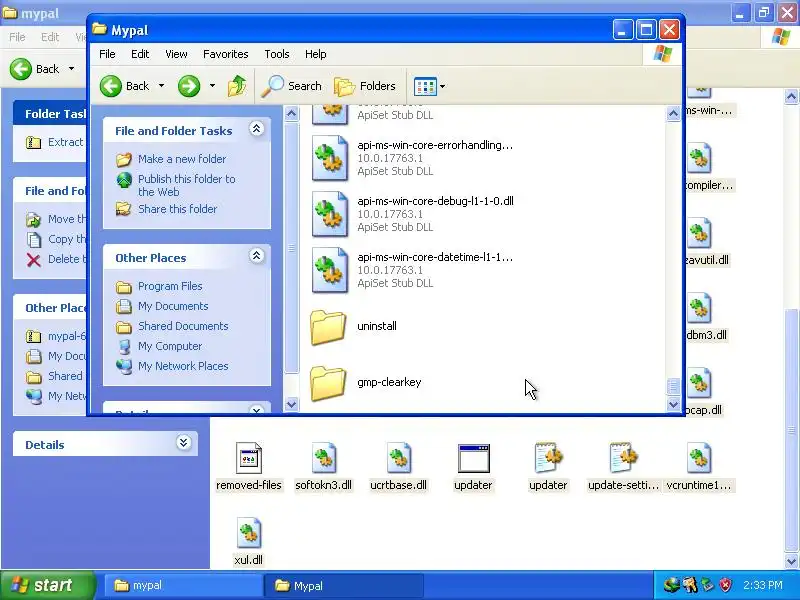Select updater settings file icon
Image resolution: width=800 pixels, height=600 pixels.
click(548, 458)
